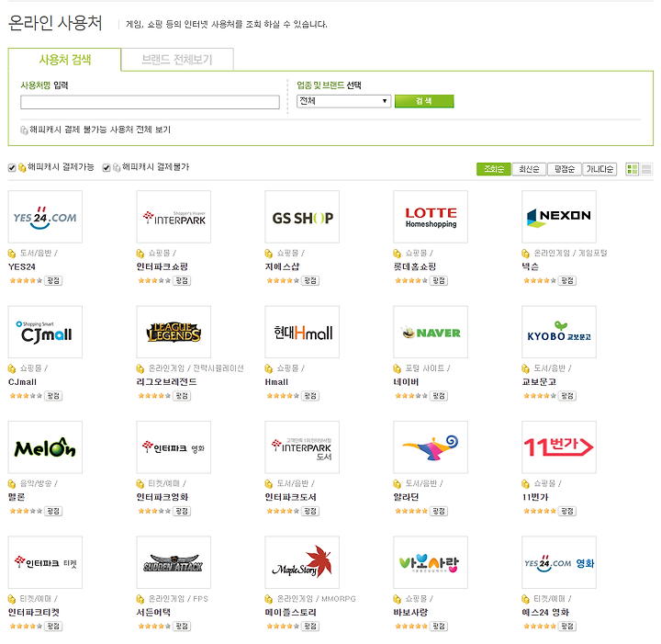The height and width of the screenshot is (644, 661).
Task: Open the League of Legends logo
Action: point(174,332)
